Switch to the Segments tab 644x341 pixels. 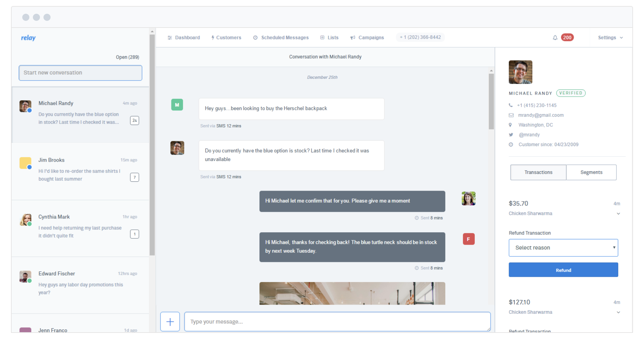(591, 172)
